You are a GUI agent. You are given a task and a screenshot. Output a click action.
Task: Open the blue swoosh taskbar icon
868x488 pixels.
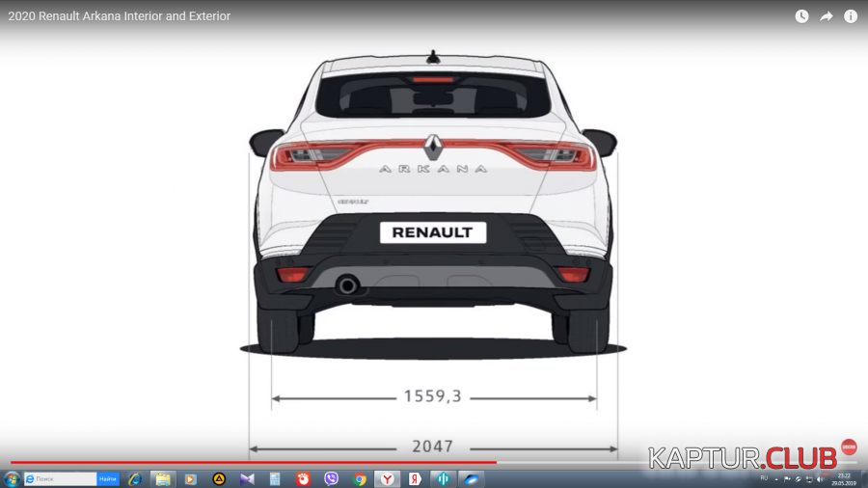coord(471,479)
